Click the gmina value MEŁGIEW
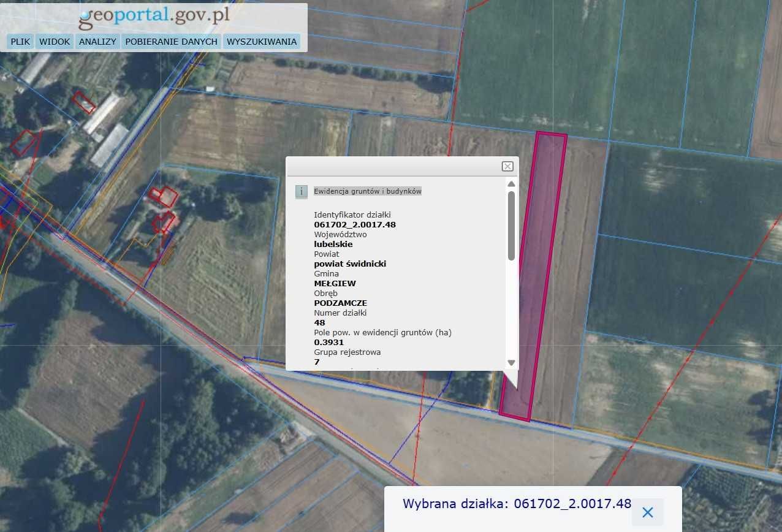 coord(335,283)
